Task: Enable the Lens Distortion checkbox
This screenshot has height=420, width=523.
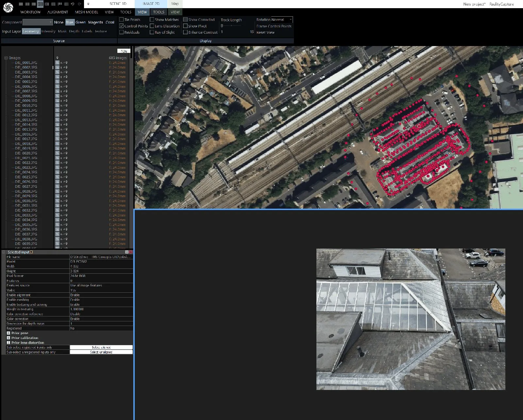Action: coord(152,26)
